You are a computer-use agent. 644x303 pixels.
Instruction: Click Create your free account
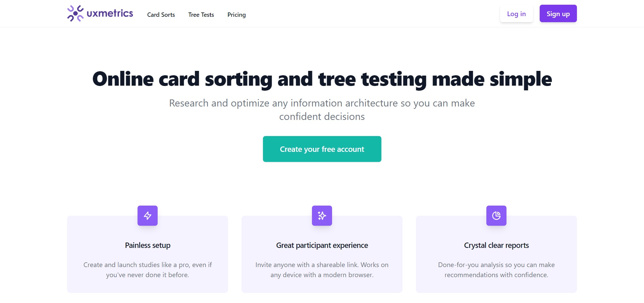(322, 149)
